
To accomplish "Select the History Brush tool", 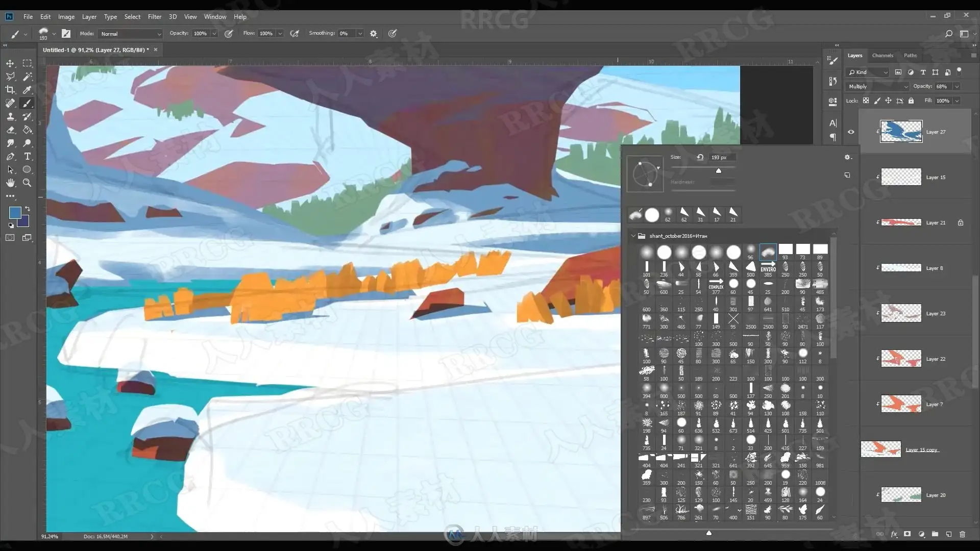I will (28, 116).
